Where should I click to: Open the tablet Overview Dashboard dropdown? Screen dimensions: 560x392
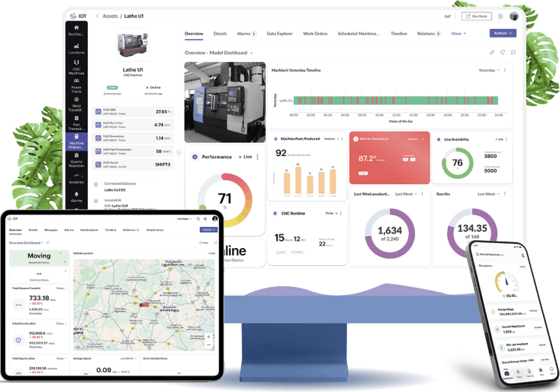tap(26, 243)
